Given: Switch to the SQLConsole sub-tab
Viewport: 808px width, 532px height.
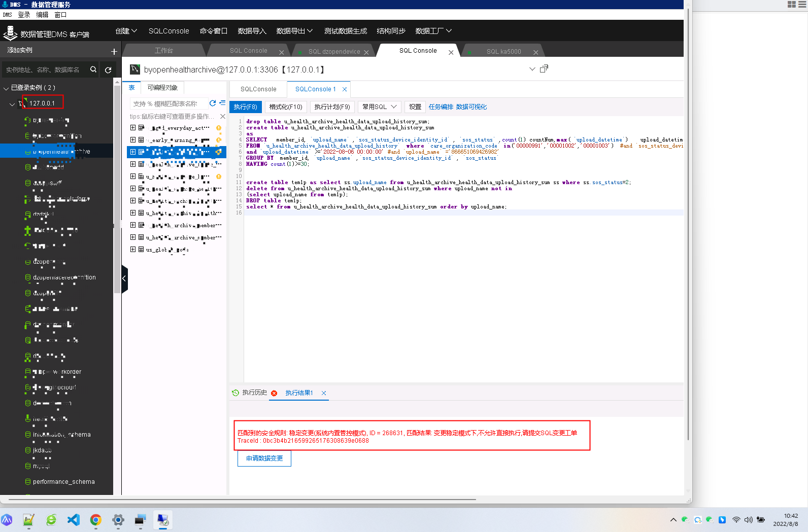Looking at the screenshot, I should pyautogui.click(x=258, y=89).
